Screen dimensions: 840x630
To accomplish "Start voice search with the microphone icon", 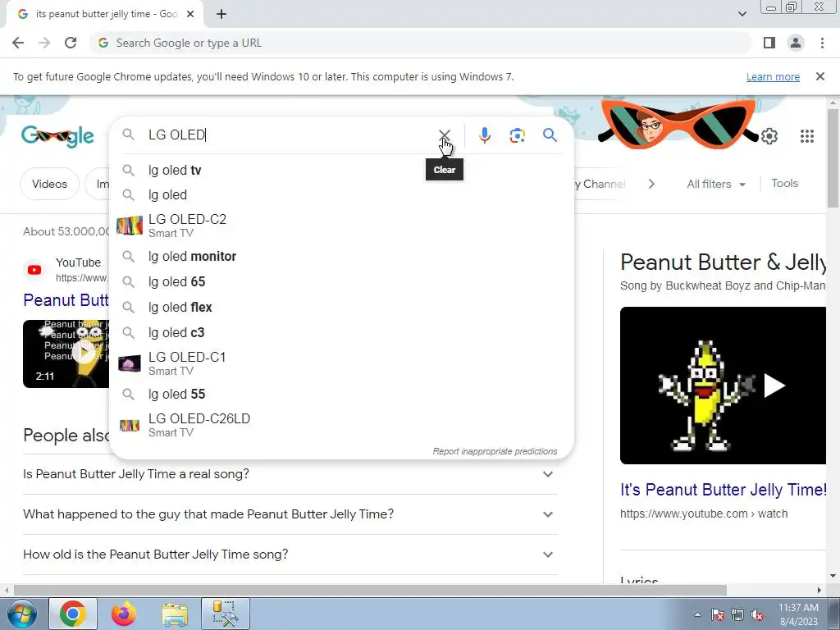I will click(484, 135).
